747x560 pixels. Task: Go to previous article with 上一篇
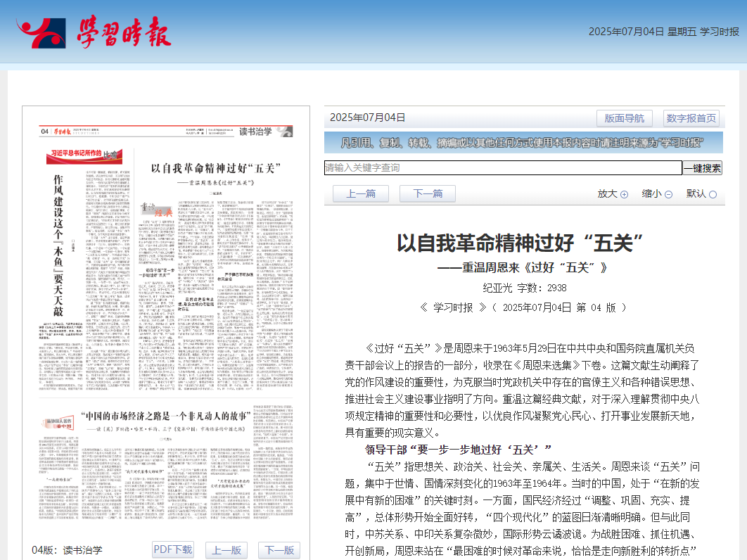click(x=361, y=193)
